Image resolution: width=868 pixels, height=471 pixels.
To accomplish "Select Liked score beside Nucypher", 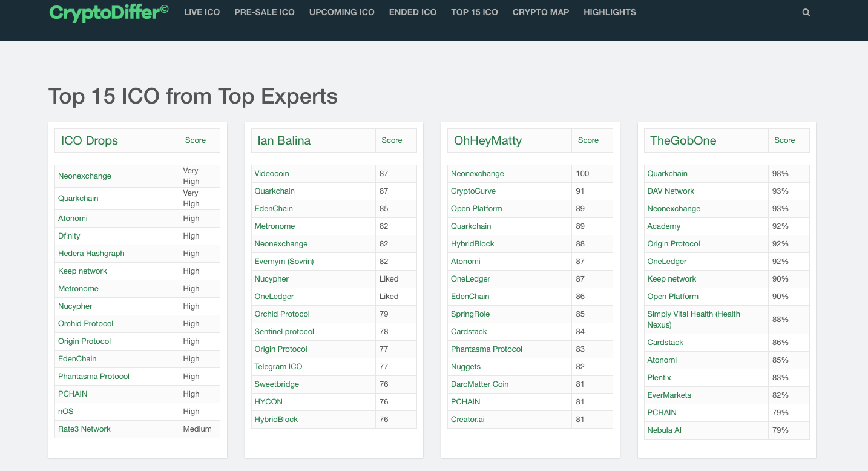I will pos(389,279).
